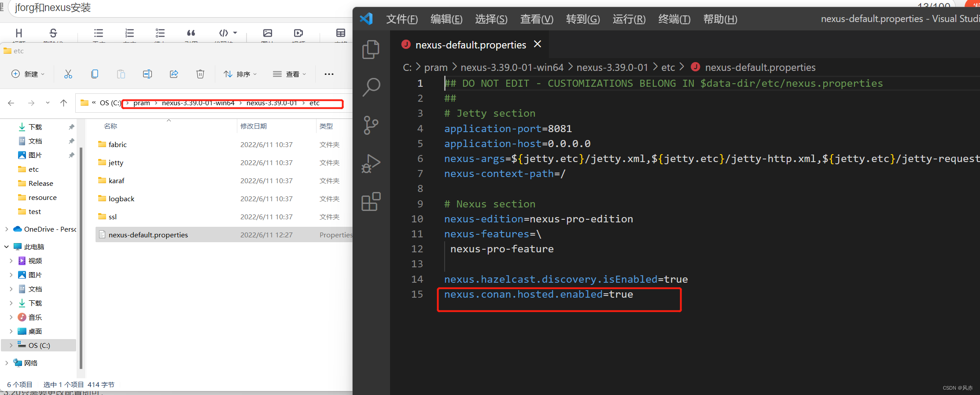This screenshot has width=980, height=395.
Task: Open resource in quick access
Action: [x=43, y=197]
